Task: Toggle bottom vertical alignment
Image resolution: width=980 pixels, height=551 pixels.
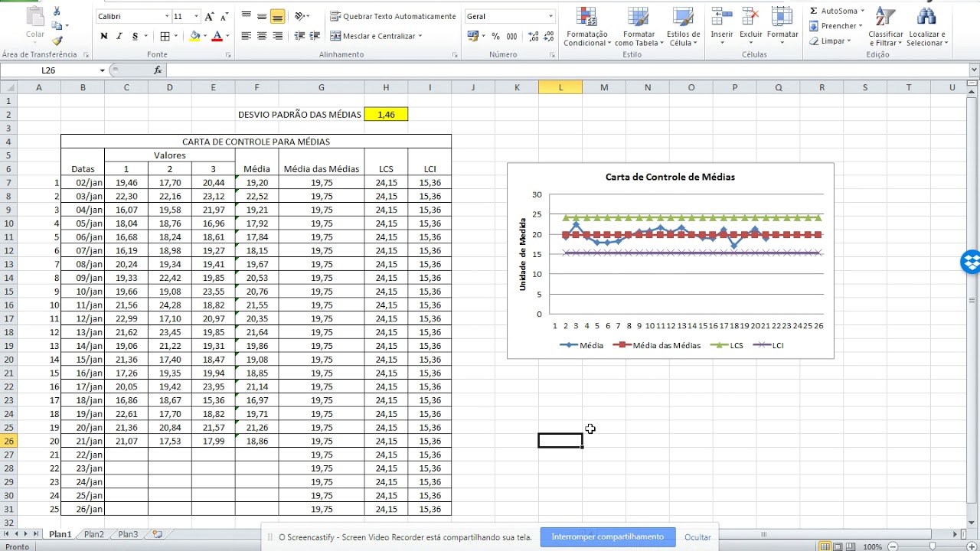Action: tap(277, 16)
